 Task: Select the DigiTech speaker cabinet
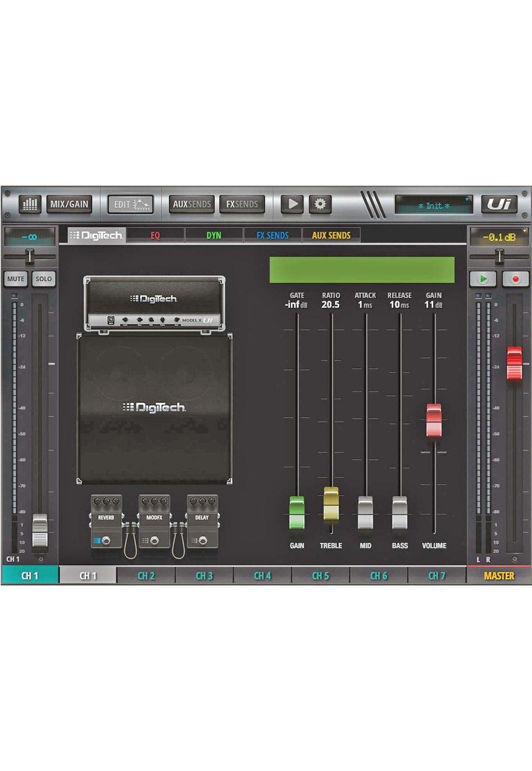(154, 409)
